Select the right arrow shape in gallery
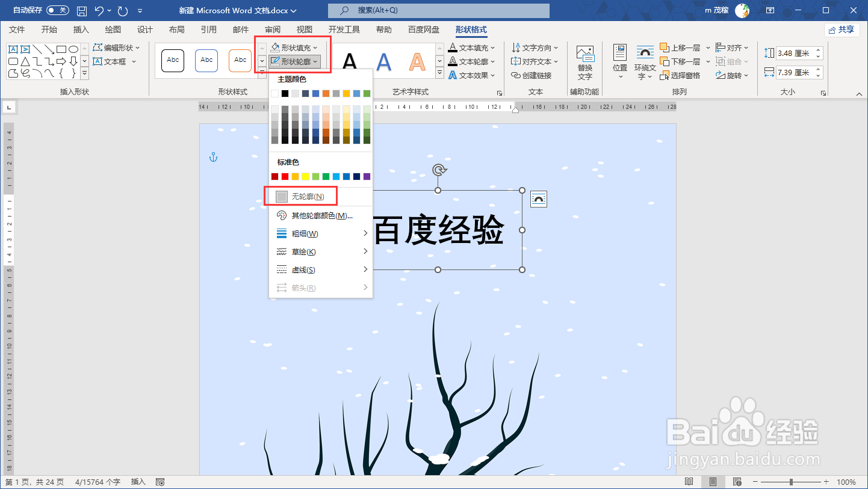 point(61,61)
